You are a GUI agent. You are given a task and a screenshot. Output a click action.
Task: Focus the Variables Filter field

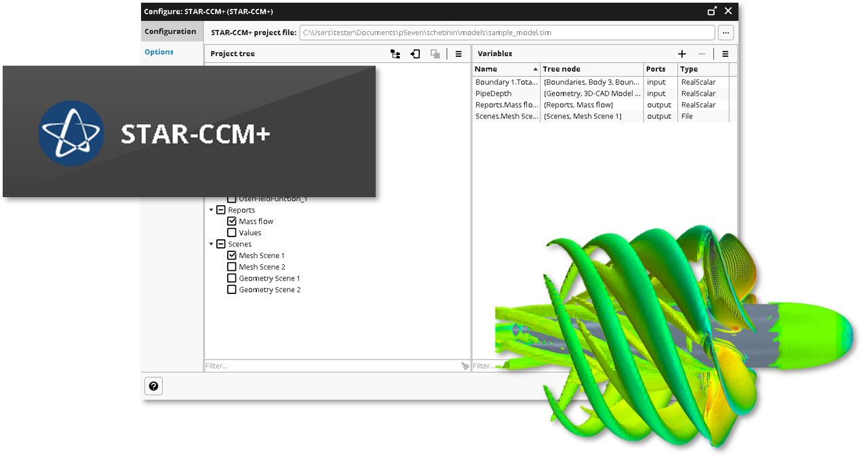[484, 366]
